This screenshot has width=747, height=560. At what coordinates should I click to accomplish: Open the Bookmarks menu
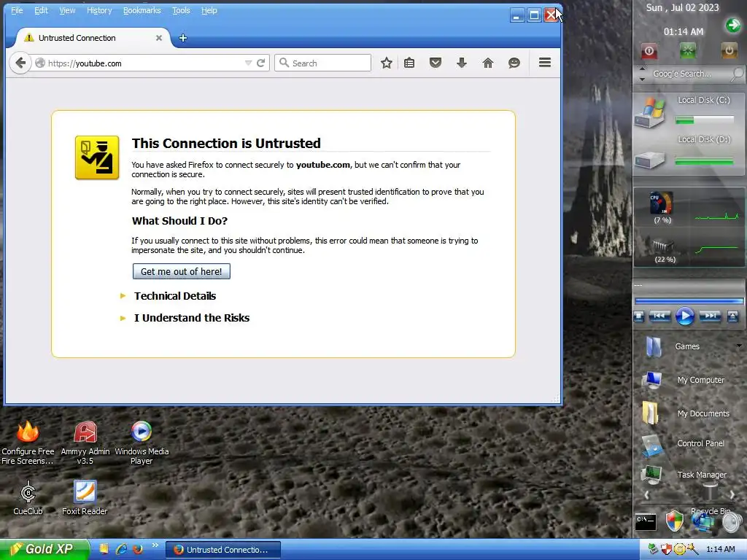click(142, 10)
